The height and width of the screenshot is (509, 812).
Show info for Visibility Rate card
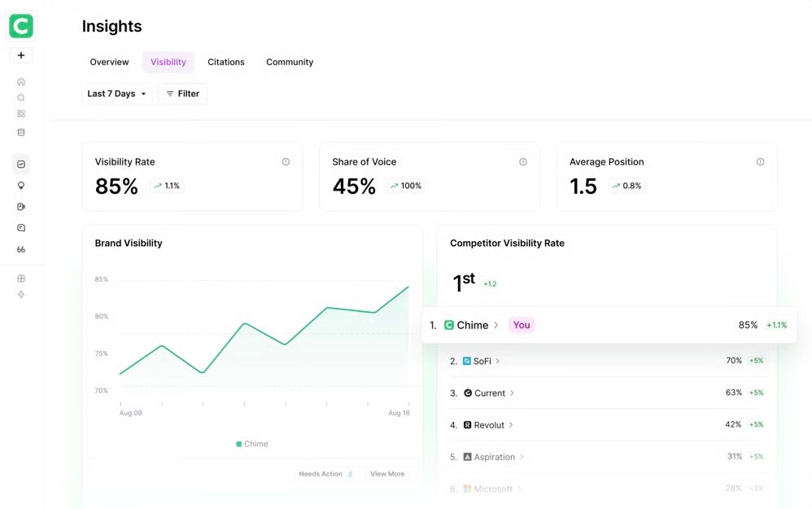coord(286,162)
